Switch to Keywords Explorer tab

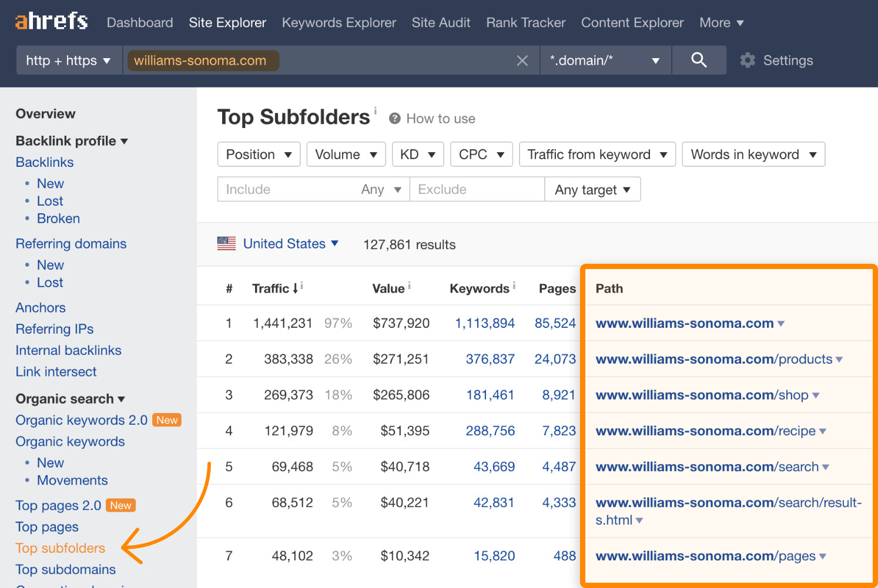click(x=339, y=23)
